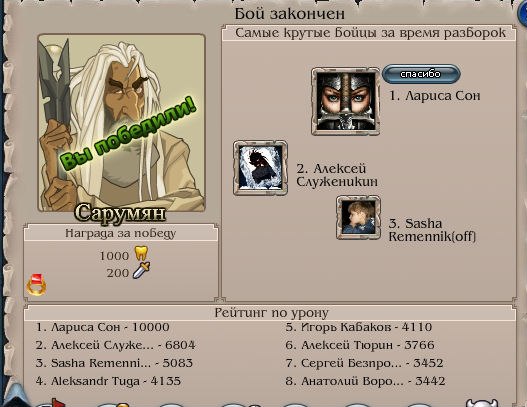The width and height of the screenshot is (527, 407).
Task: Click the red flag icon at bottom
Action: (55, 403)
